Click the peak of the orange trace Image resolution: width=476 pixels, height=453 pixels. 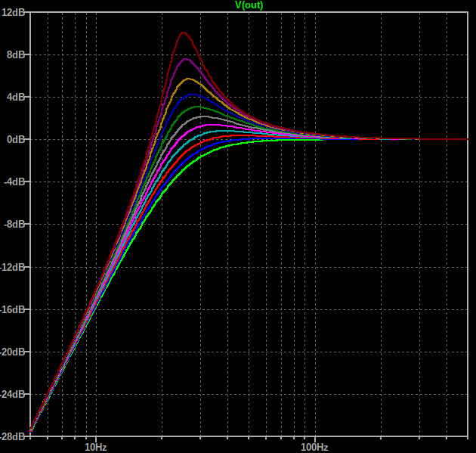coord(189,79)
